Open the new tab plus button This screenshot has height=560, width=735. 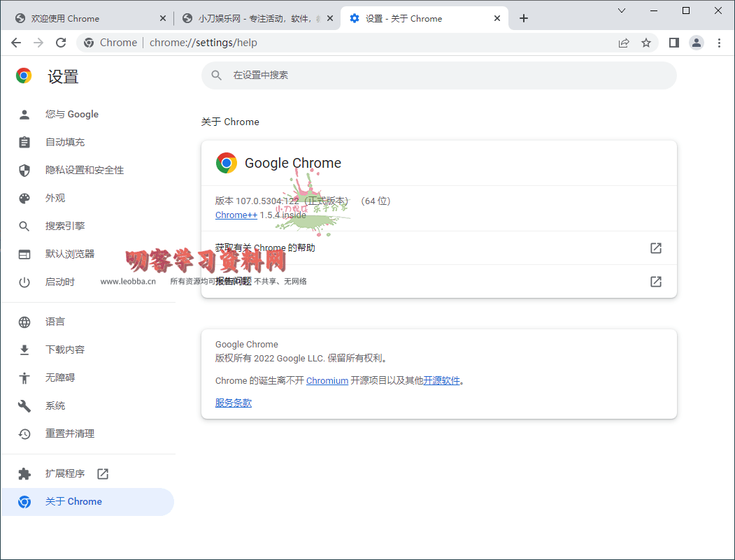[x=524, y=18]
